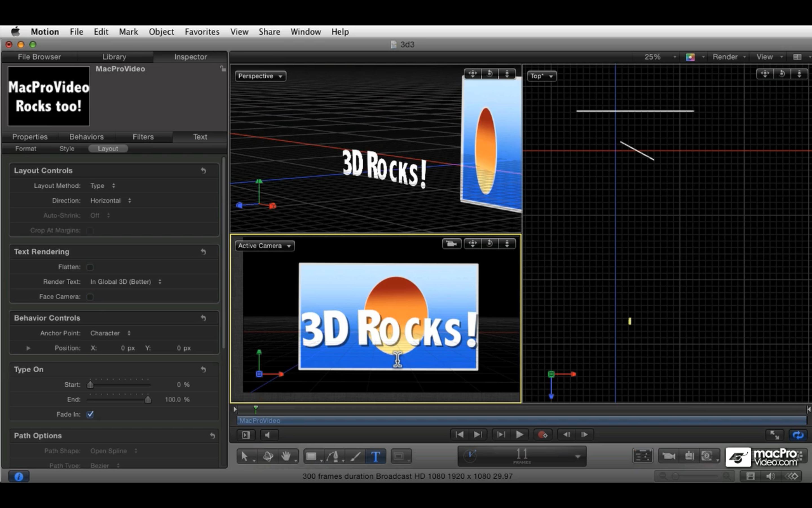Open the Apple menu
The width and height of the screenshot is (812, 508).
point(16,32)
